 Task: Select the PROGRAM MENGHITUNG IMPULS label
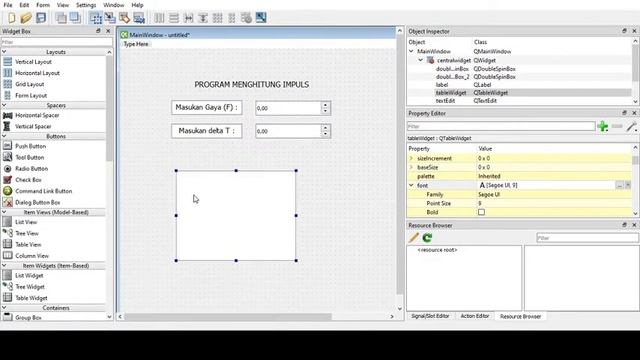pyautogui.click(x=251, y=85)
